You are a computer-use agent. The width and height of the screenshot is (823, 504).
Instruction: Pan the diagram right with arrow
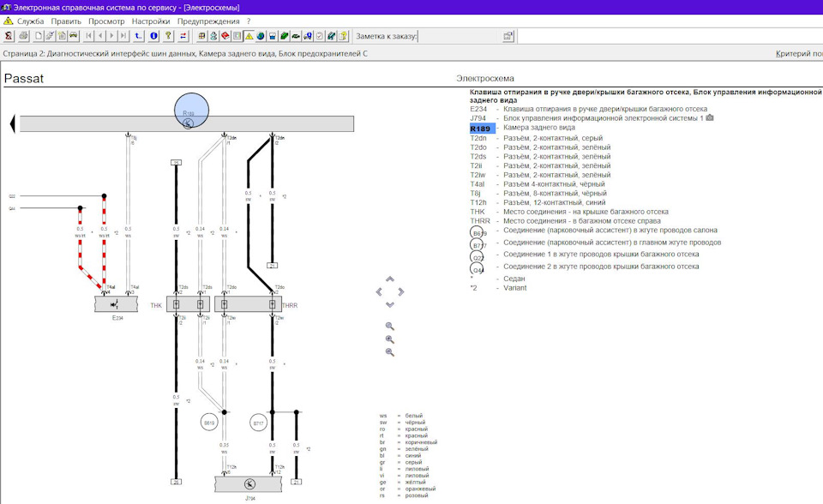click(401, 292)
